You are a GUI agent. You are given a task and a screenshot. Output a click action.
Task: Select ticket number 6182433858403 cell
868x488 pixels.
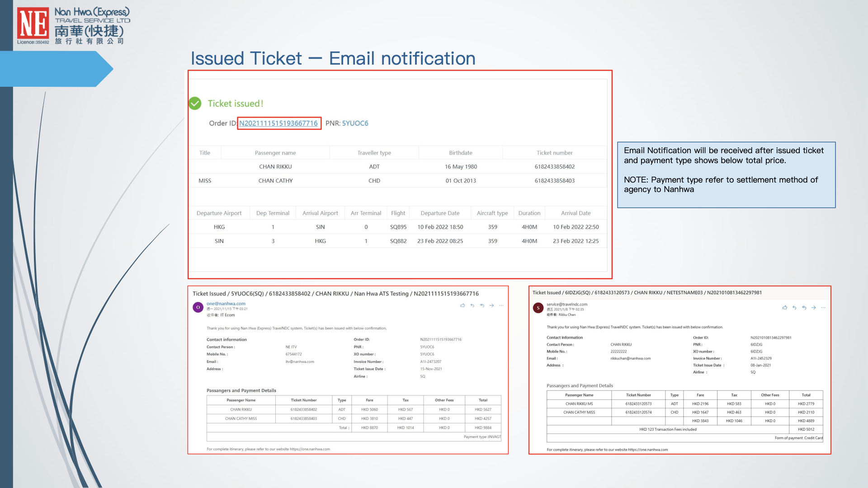[x=555, y=181]
